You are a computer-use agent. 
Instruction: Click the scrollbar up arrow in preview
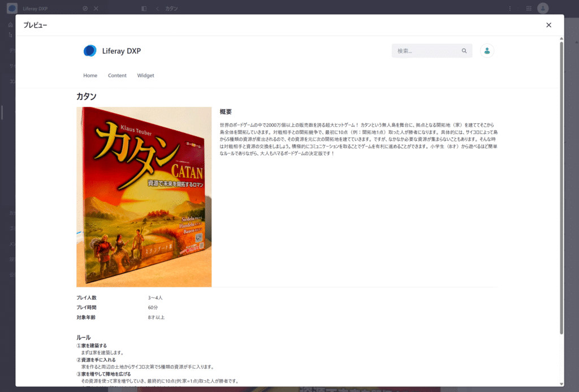pos(561,39)
